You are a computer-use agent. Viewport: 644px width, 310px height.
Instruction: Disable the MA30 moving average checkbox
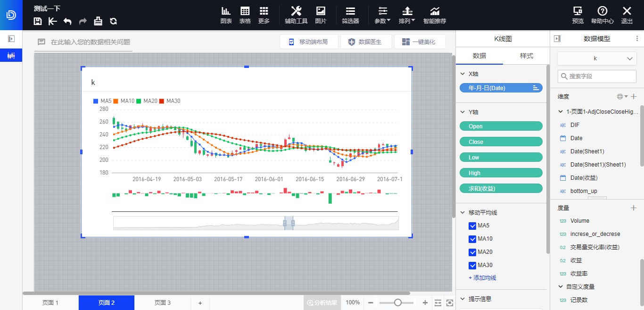pos(472,266)
